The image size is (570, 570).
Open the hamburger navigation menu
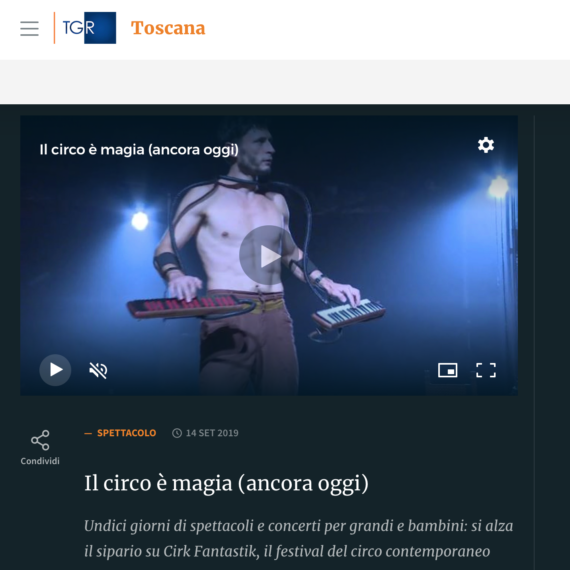[x=29, y=28]
